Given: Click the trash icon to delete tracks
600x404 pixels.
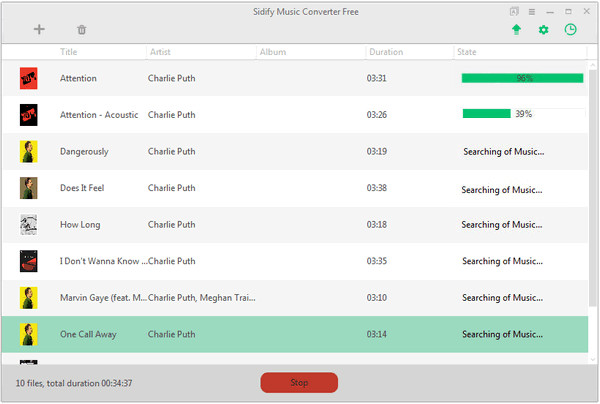Looking at the screenshot, I should click(x=82, y=29).
